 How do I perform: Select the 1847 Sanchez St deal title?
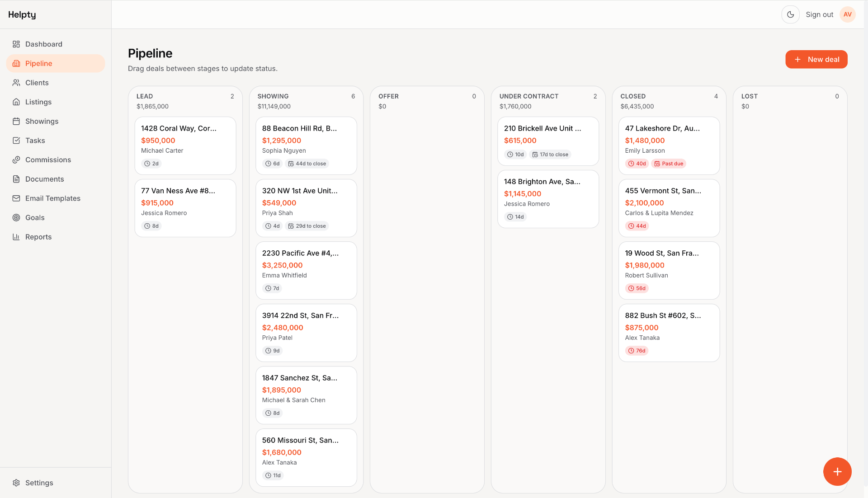(x=300, y=378)
